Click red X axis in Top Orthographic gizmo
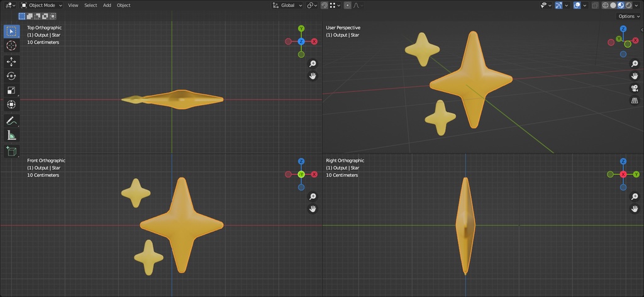Image resolution: width=644 pixels, height=297 pixels. (314, 42)
